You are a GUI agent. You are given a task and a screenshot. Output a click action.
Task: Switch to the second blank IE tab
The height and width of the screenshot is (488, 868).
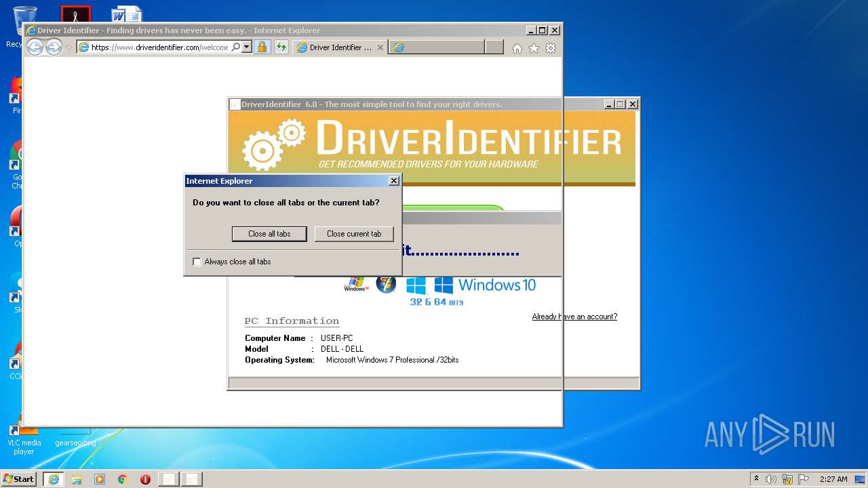(x=437, y=47)
